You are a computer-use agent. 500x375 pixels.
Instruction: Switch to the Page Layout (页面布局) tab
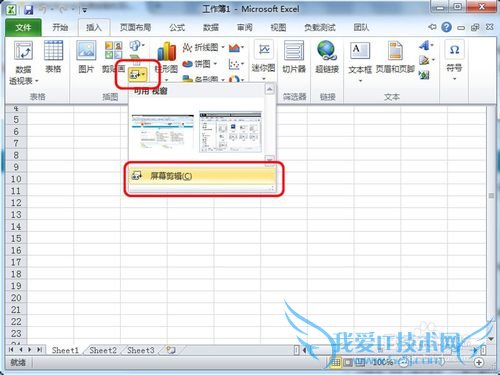tap(135, 27)
